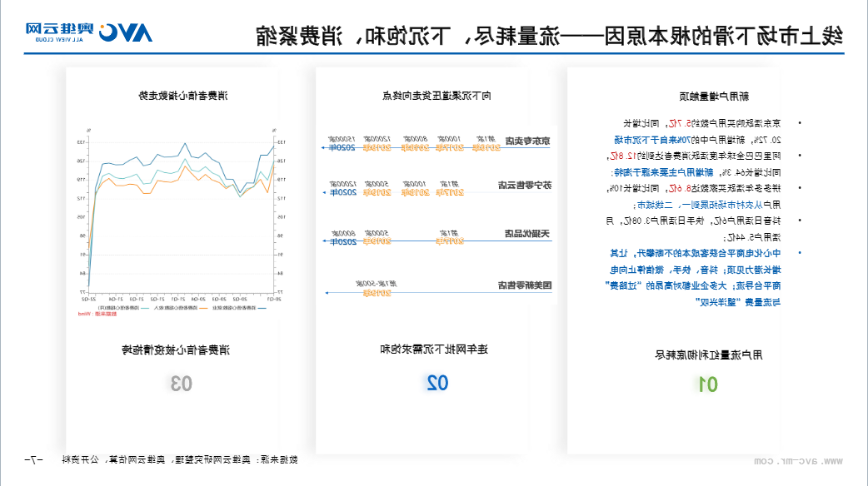The image size is (868, 486).
Task: Click the dark blue legend line marker
Action: (x=262, y=308)
